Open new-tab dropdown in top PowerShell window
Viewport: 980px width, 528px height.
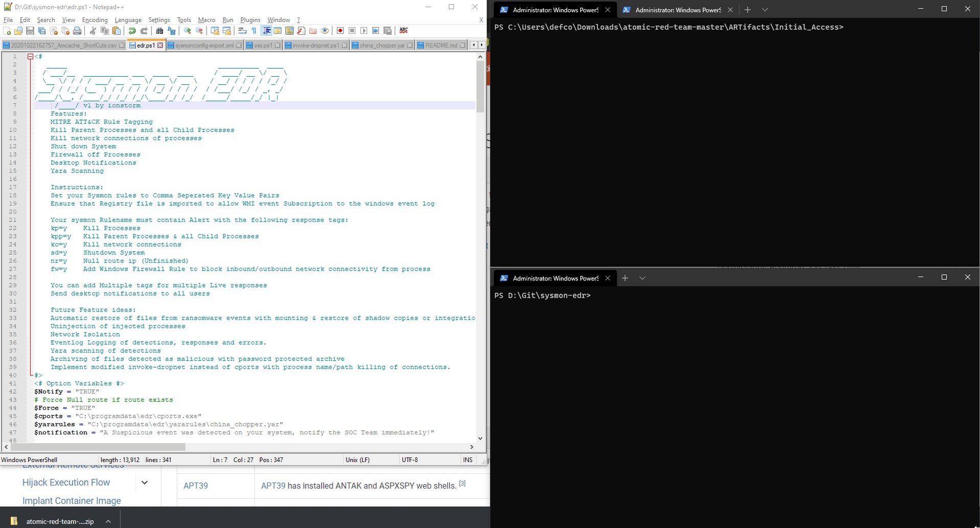tap(765, 10)
